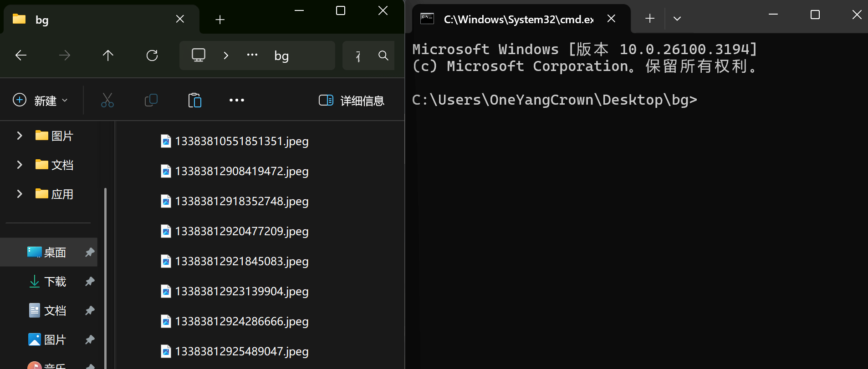Click the search magnifier icon
868x369 pixels.
pyautogui.click(x=383, y=56)
